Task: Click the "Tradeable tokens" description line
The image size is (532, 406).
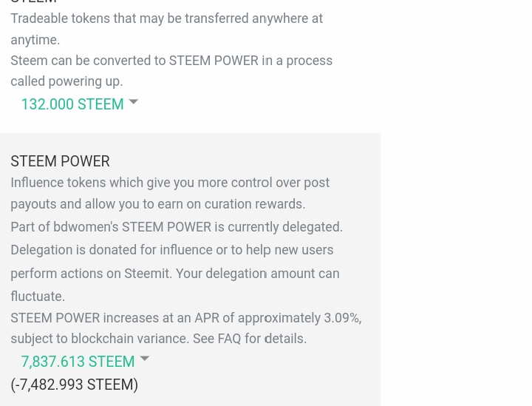Action: coord(166,18)
